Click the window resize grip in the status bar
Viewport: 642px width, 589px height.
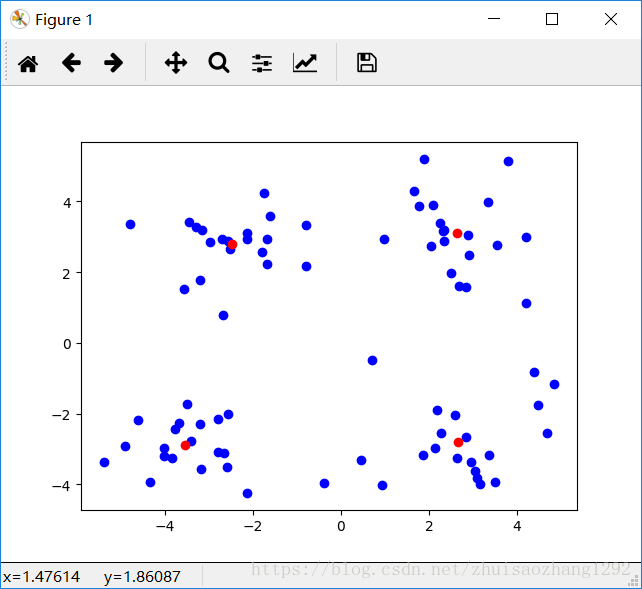pos(635,581)
